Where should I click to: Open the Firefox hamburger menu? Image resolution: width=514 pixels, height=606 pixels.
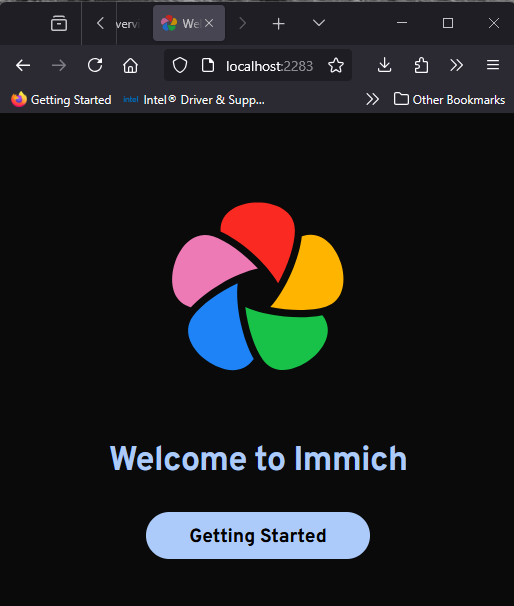pyautogui.click(x=493, y=65)
